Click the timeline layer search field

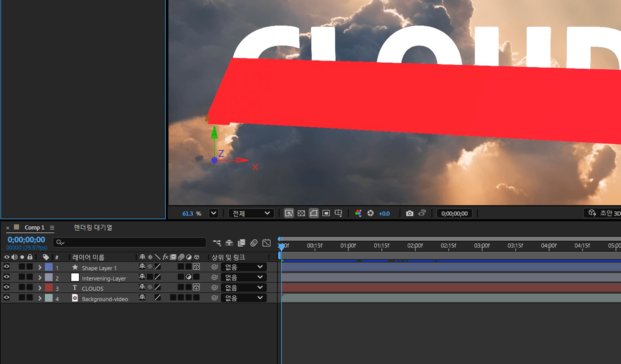coord(129,243)
